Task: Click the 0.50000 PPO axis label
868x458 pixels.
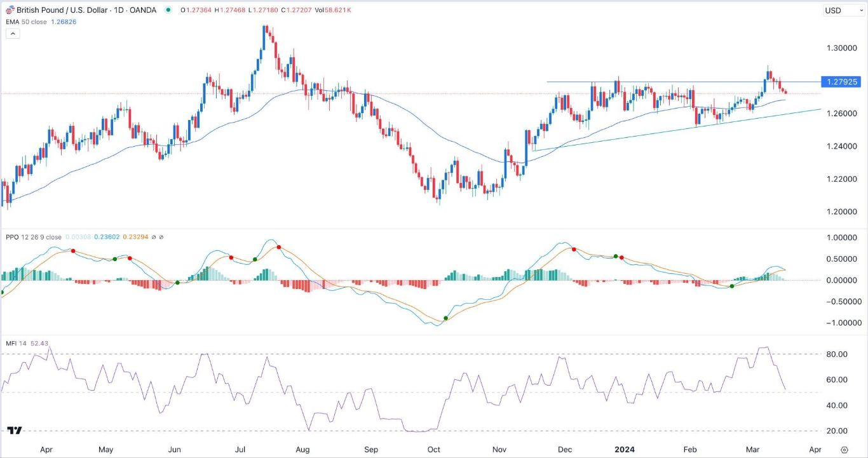Action: pos(841,259)
